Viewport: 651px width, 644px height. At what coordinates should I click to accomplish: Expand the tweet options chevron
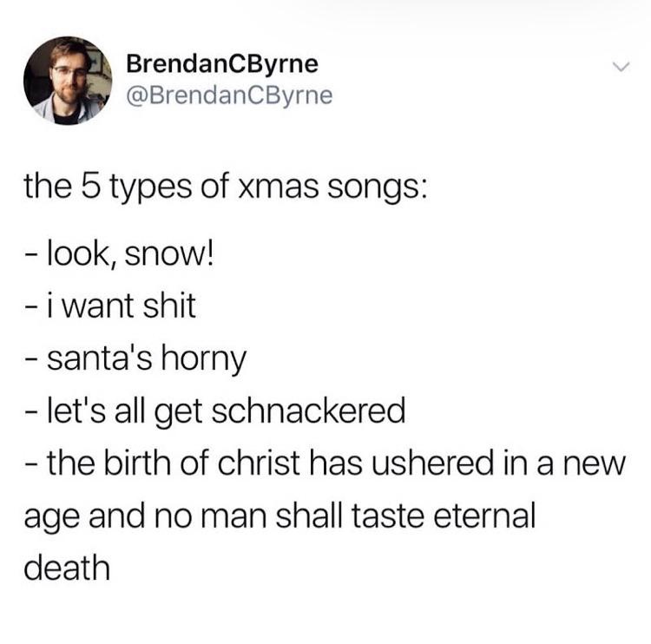[x=621, y=67]
